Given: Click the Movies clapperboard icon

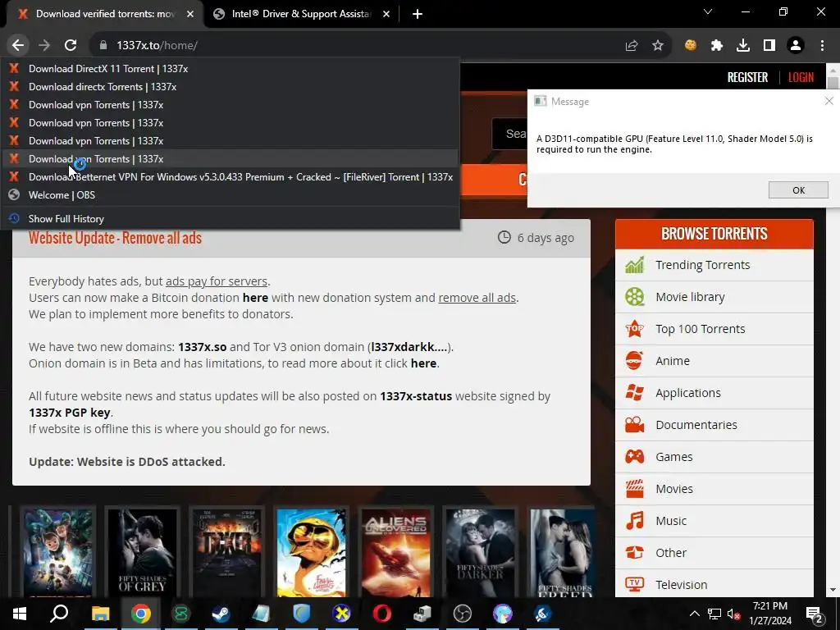Looking at the screenshot, I should [634, 489].
